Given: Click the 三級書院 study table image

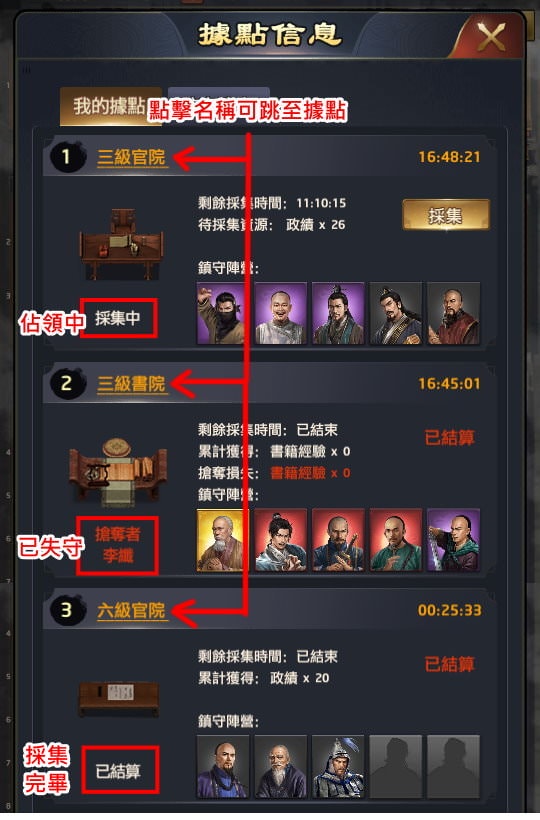Looking at the screenshot, I should point(119,472).
